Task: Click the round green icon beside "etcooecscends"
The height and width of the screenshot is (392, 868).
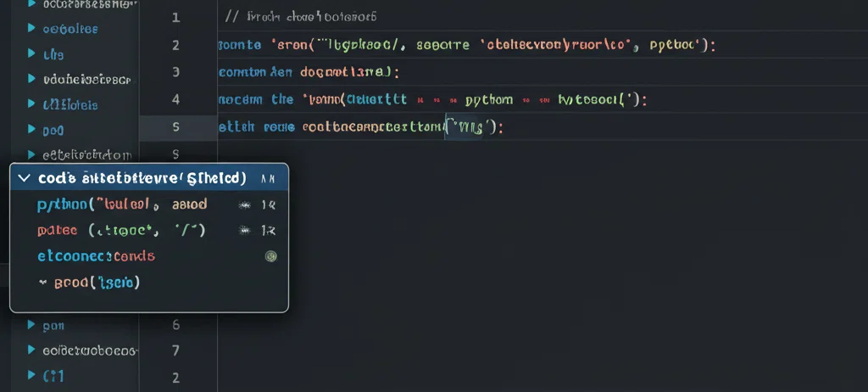Action: pyautogui.click(x=270, y=256)
